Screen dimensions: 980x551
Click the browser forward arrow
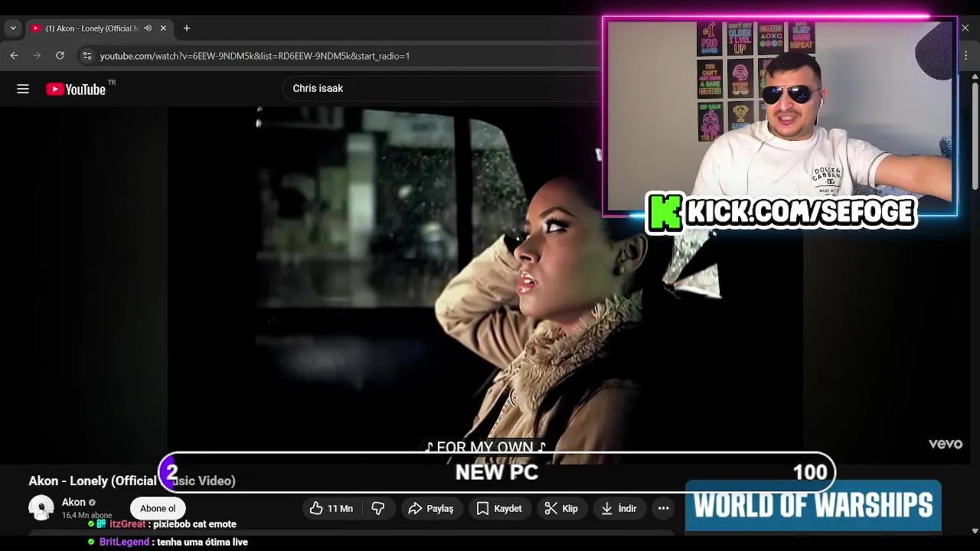coord(37,56)
